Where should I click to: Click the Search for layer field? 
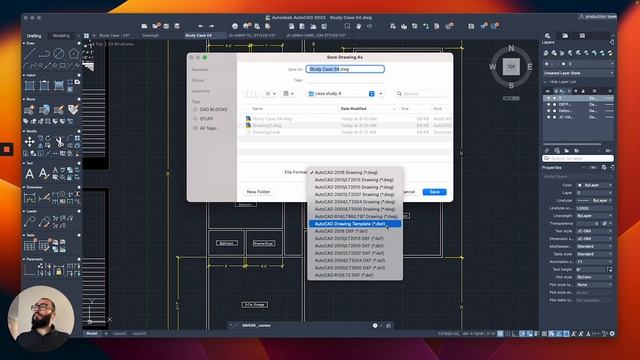pyautogui.click(x=578, y=158)
